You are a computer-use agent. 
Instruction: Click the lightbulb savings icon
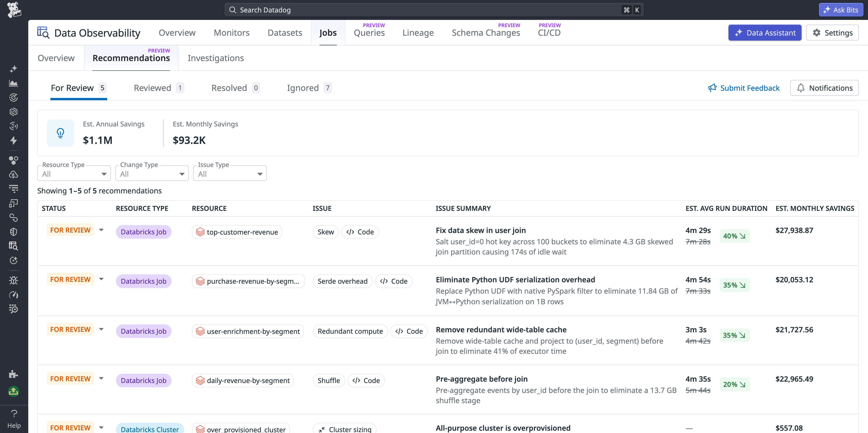[x=60, y=133]
